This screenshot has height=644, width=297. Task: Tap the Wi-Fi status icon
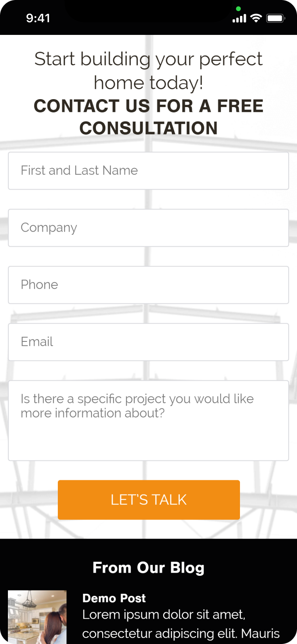[x=256, y=18]
